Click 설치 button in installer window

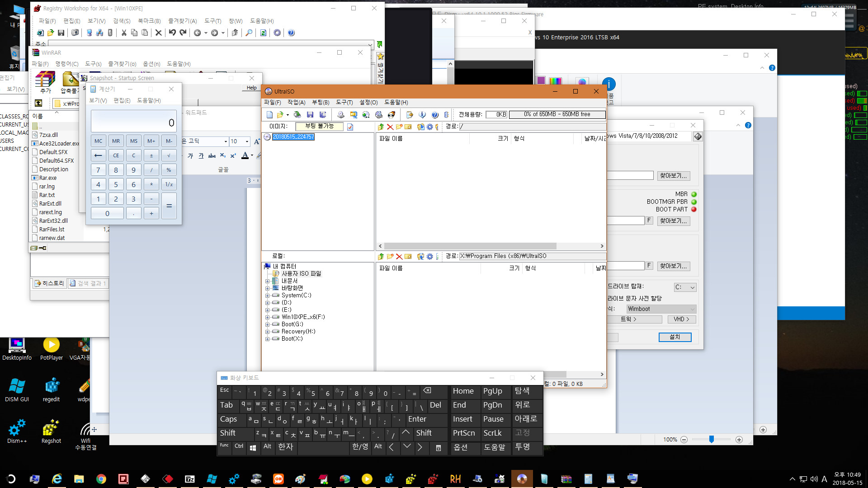tap(675, 337)
